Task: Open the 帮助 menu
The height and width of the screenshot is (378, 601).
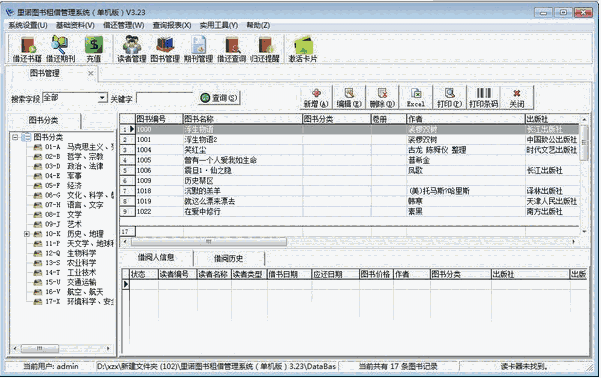Action: (258, 25)
